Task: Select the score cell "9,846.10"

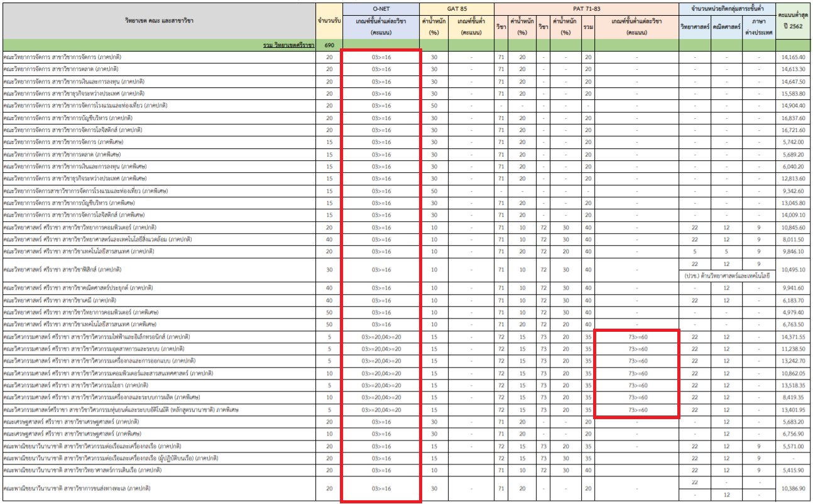Action: (x=793, y=251)
